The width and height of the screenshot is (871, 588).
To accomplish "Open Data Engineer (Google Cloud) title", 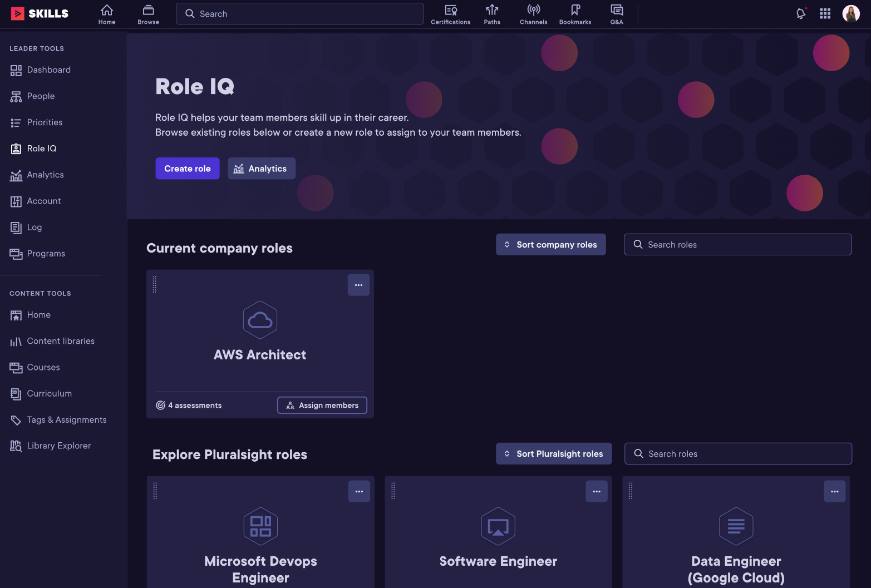I will 736,570.
